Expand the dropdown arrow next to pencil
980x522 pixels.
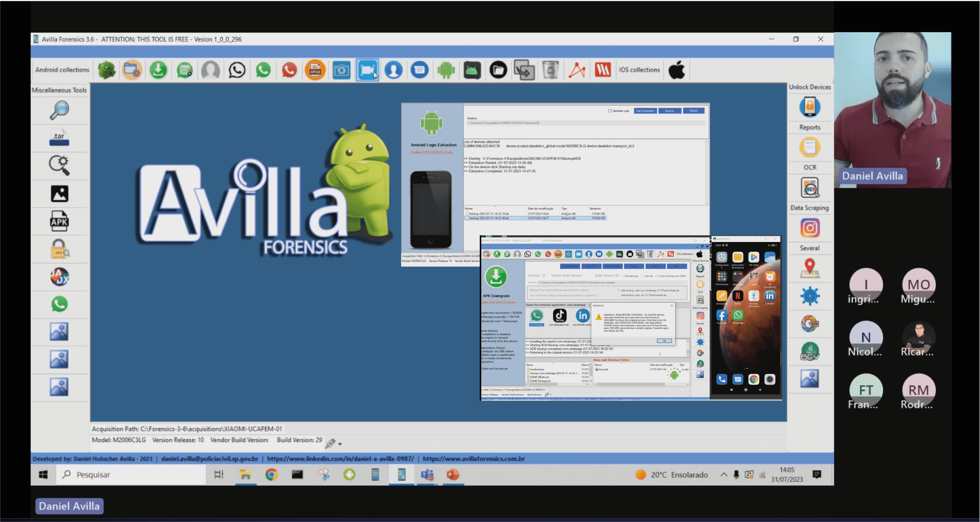[340, 444]
